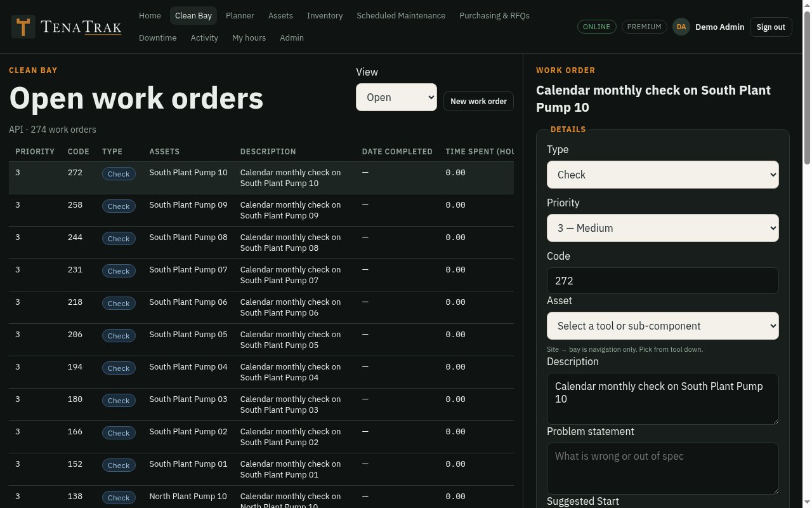Screen dimensions: 812x508
Task: Click the ONLINE status badge
Action: click(x=596, y=27)
